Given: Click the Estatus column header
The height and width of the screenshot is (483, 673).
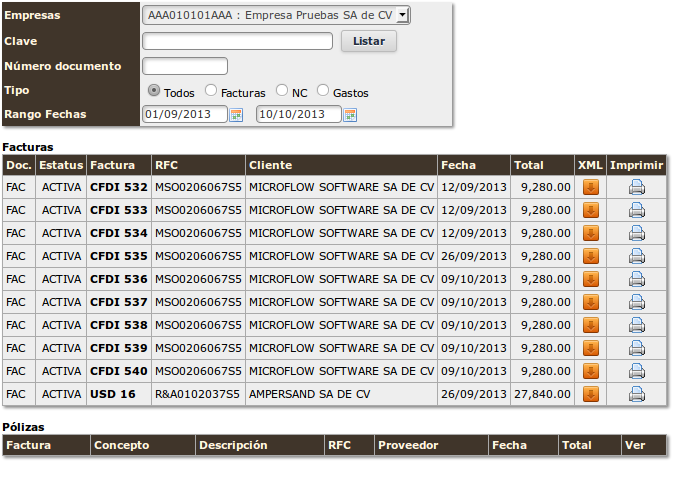Looking at the screenshot, I should tap(61, 165).
